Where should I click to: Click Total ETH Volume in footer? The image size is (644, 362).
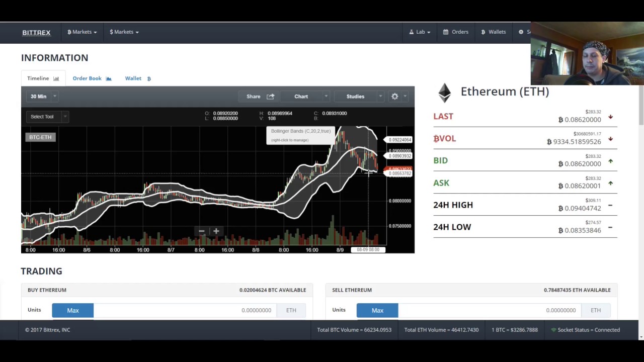click(441, 330)
